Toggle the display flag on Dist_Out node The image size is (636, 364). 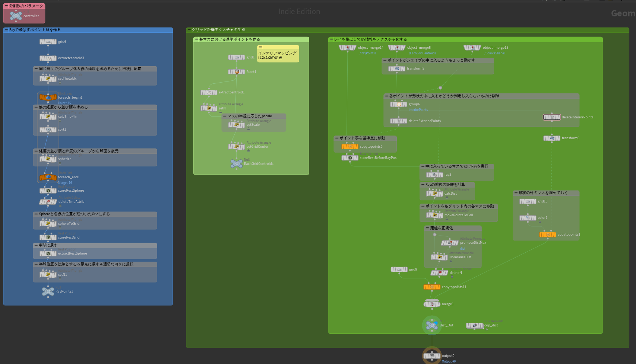[x=436, y=323]
